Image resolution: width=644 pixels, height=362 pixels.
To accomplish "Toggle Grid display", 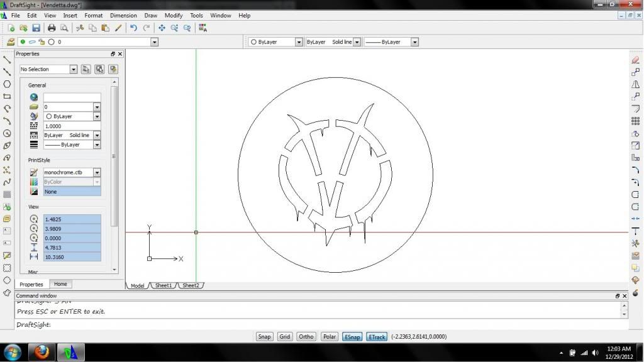I will 285,337.
